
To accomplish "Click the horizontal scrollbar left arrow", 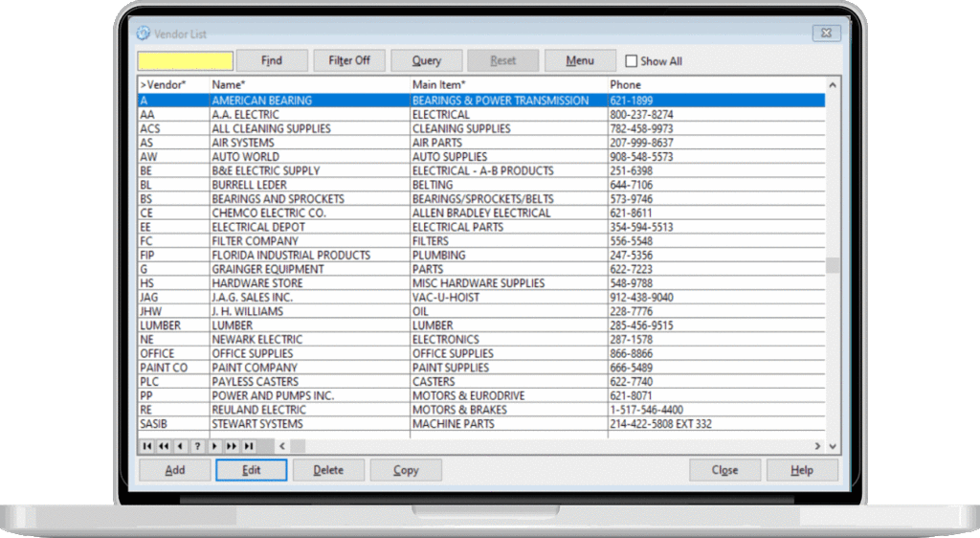I will tap(282, 446).
